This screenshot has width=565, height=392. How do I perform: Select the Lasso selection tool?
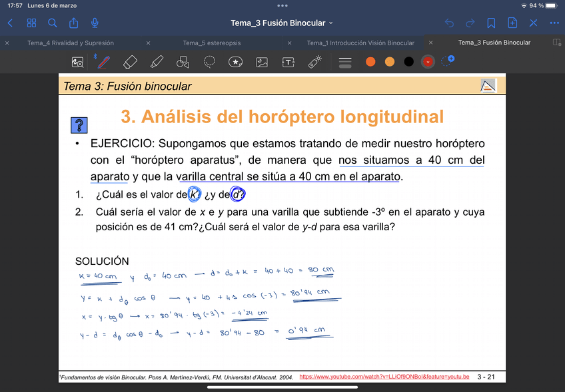tap(209, 62)
